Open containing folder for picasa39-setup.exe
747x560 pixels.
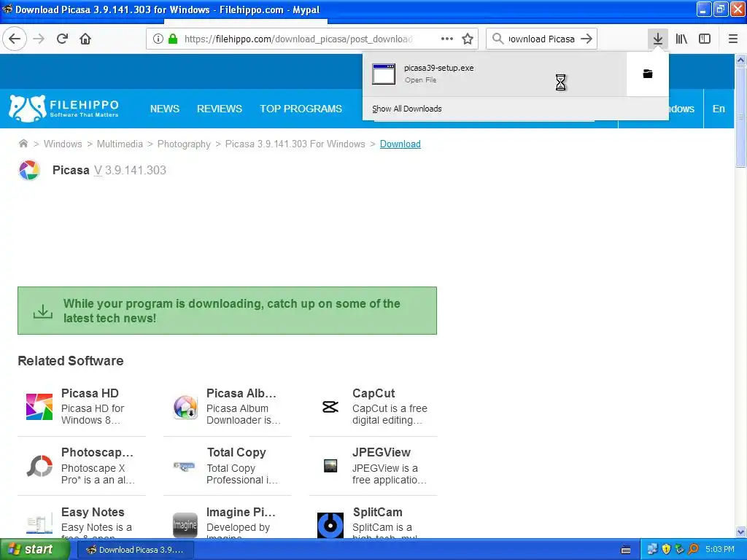648,74
